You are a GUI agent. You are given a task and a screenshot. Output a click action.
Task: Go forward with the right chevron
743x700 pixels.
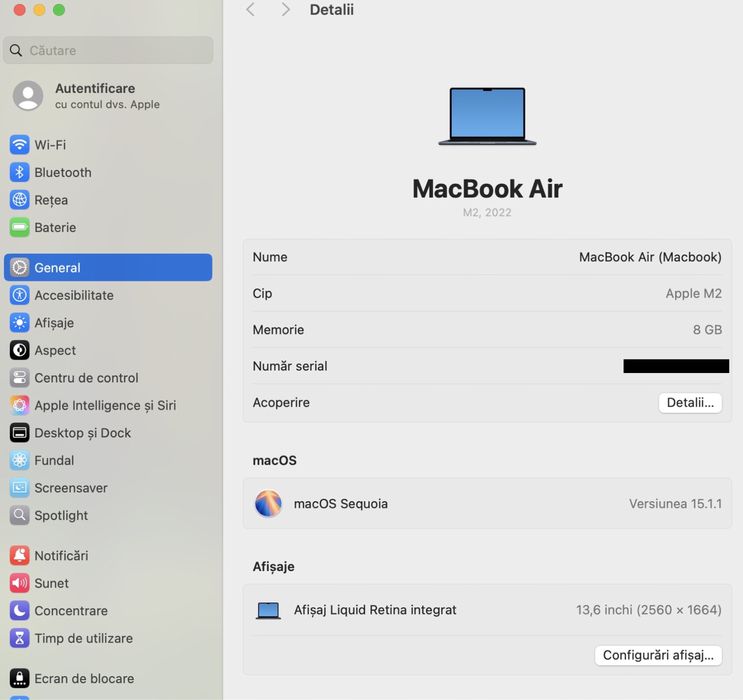point(285,9)
